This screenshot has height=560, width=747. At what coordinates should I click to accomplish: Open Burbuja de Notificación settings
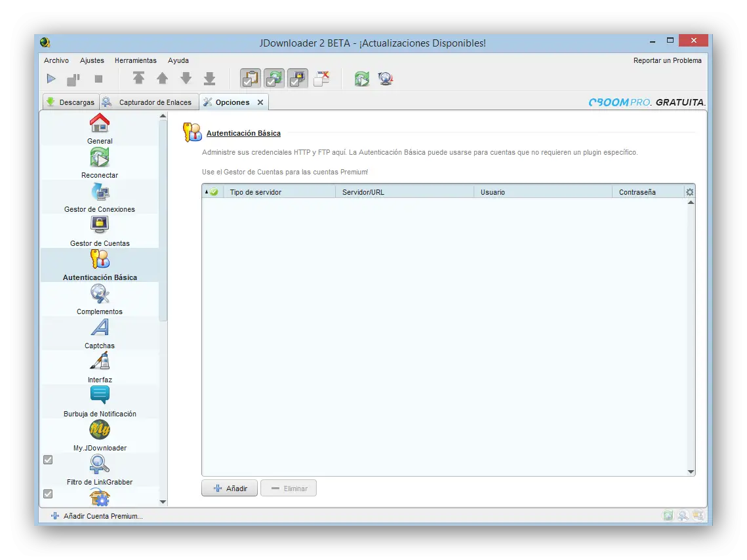click(x=100, y=401)
